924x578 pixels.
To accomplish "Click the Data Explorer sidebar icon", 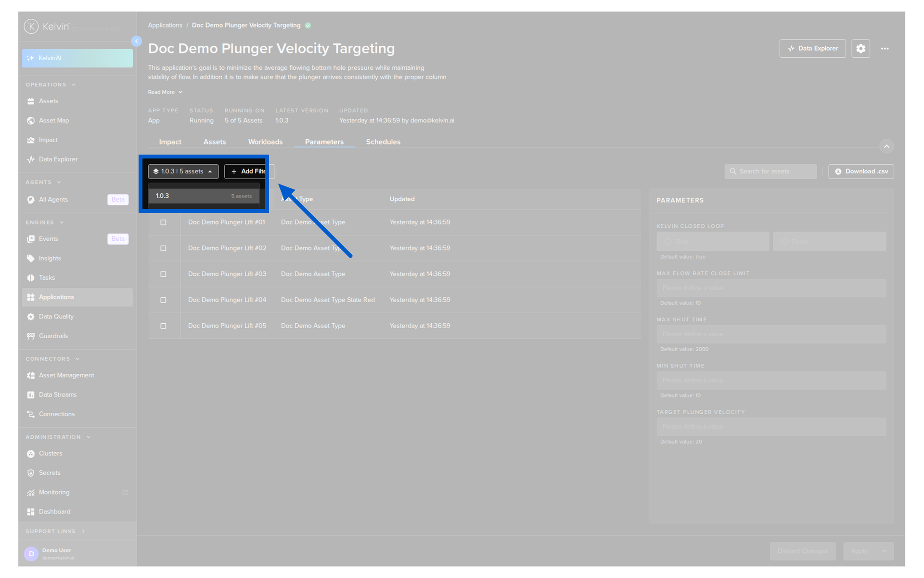I will [x=31, y=159].
